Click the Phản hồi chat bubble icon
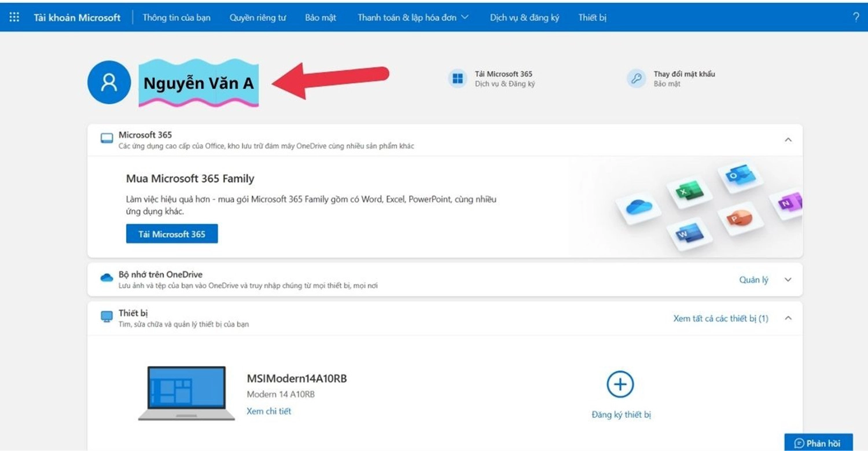Screen dimensions: 868x451 (799, 443)
